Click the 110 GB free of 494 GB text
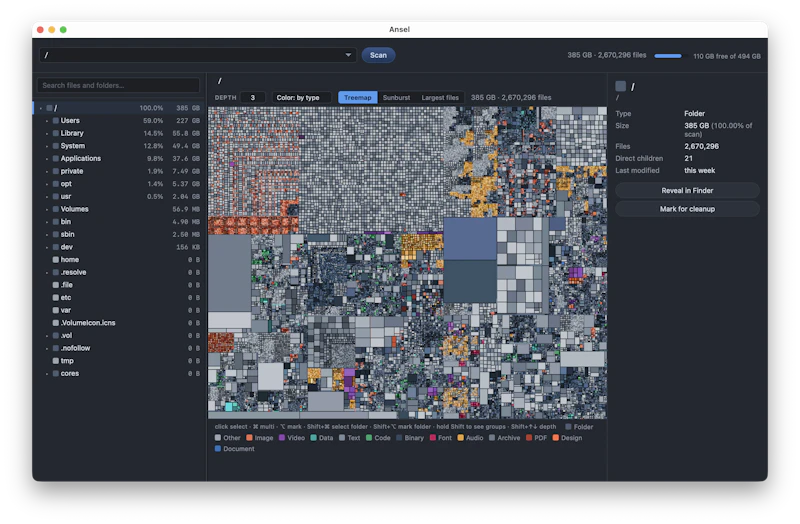This screenshot has width=800, height=524. click(x=727, y=56)
